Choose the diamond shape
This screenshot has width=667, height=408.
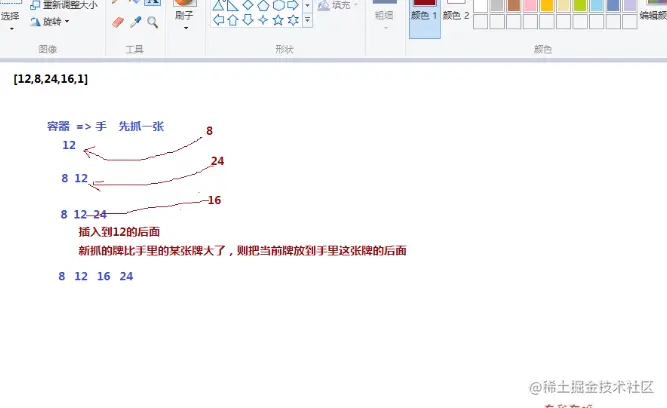(x=248, y=5)
